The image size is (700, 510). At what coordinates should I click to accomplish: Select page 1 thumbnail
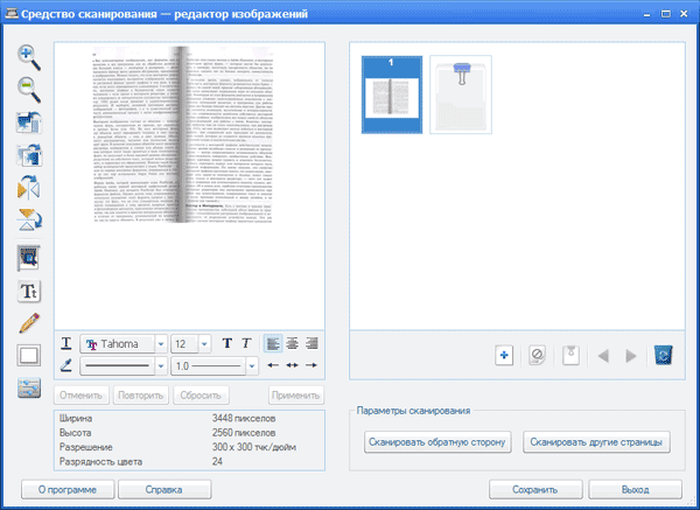tap(392, 95)
